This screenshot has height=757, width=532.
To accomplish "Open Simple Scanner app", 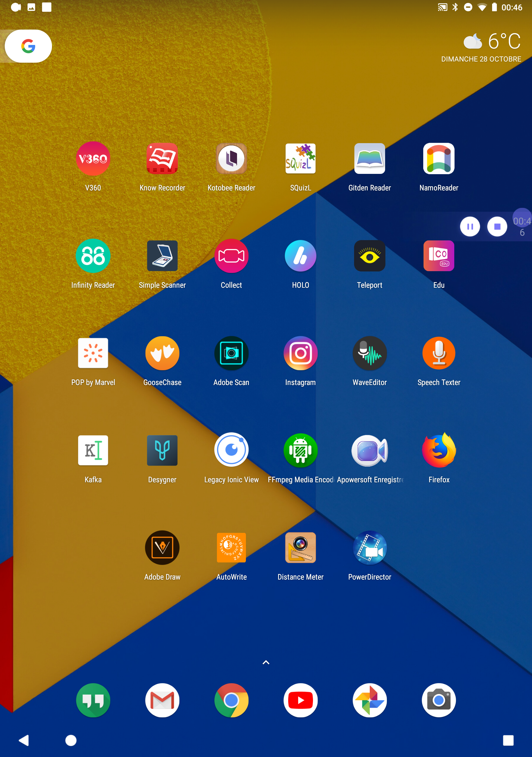I will click(x=162, y=256).
